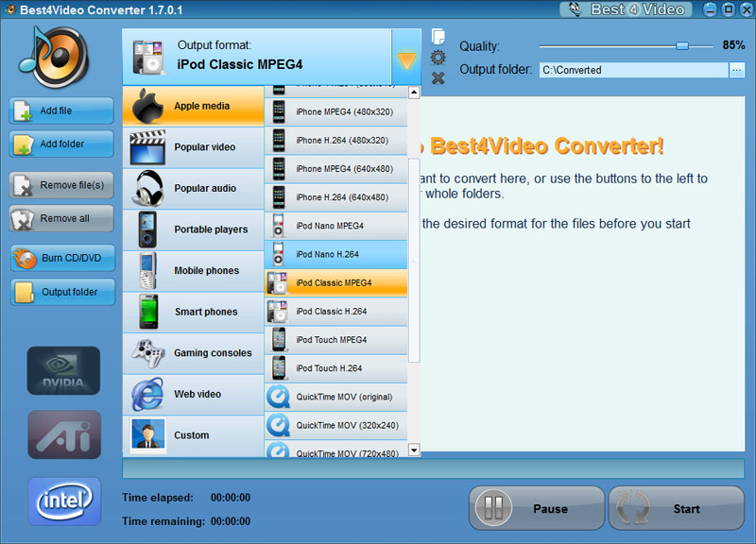This screenshot has height=544, width=756.
Task: Choose QuickTime MOV (original) format
Action: pyautogui.click(x=336, y=397)
